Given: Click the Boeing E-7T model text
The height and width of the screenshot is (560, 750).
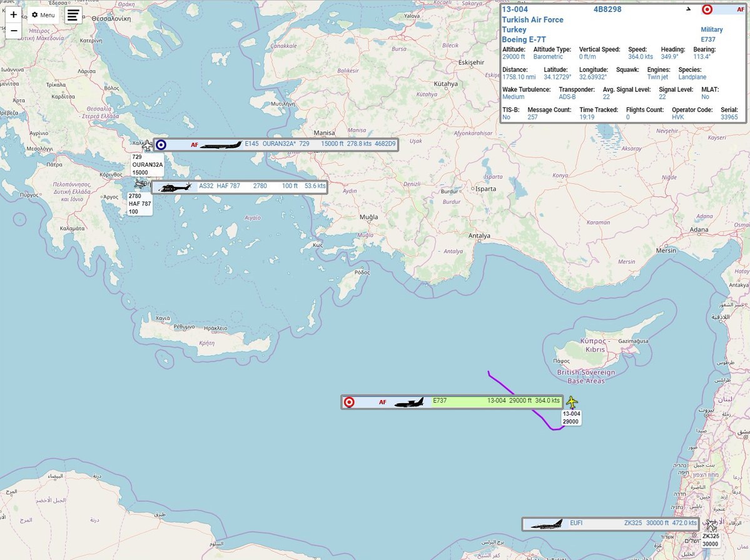Looking at the screenshot, I should pyautogui.click(x=524, y=39).
